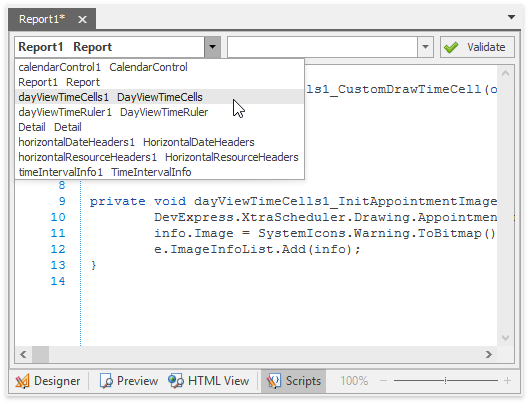This screenshot has width=529, height=404.
Task: Expand the events combo box arrow
Action: coord(425,47)
